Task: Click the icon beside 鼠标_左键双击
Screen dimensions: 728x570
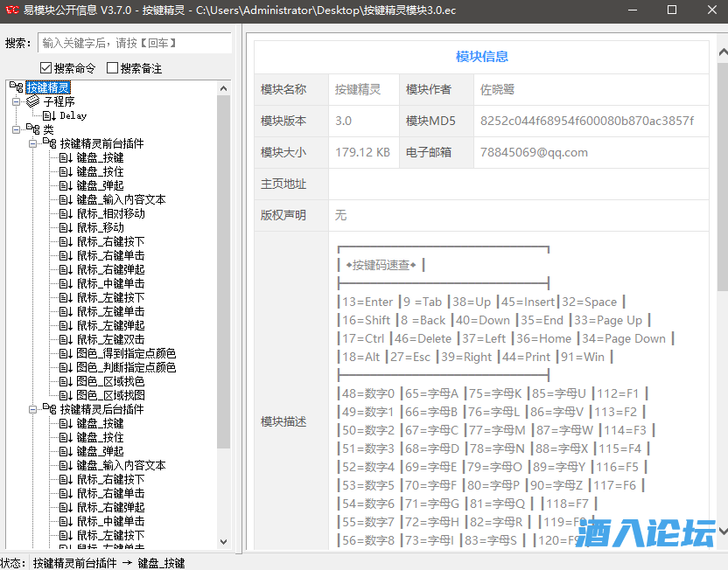Action: click(66, 339)
